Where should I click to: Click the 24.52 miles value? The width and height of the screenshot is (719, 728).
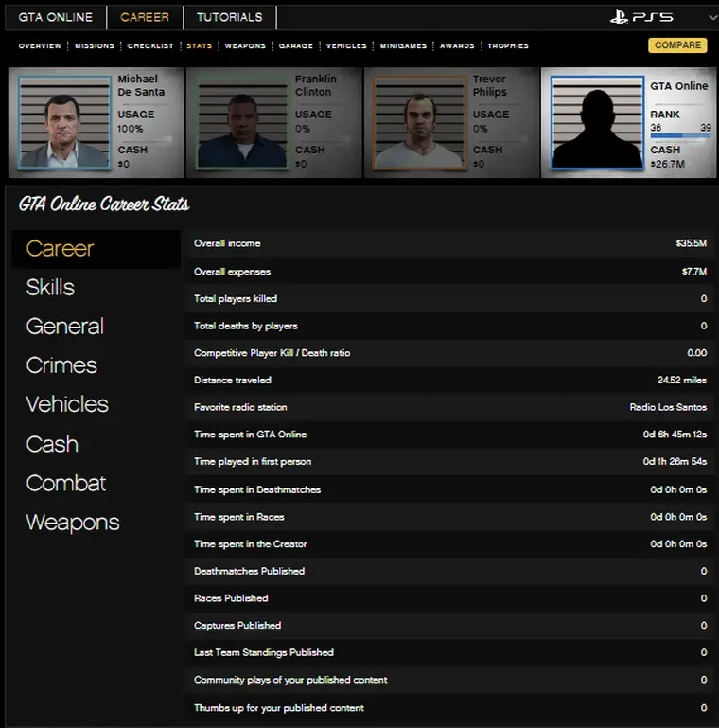682,381
